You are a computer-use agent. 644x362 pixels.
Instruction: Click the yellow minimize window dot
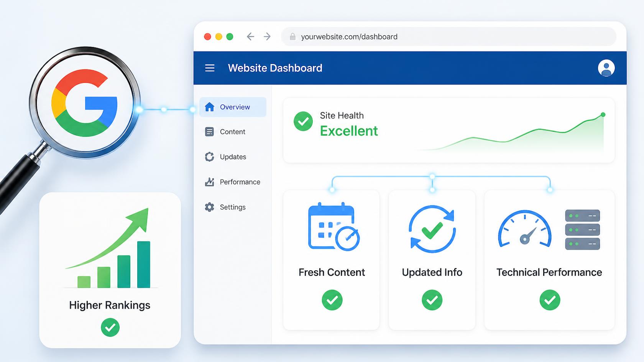(x=219, y=36)
